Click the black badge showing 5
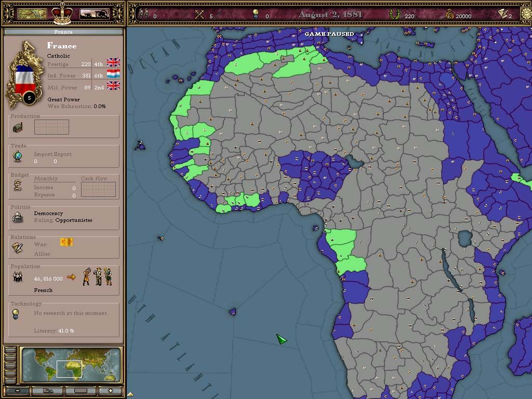 coord(29,98)
